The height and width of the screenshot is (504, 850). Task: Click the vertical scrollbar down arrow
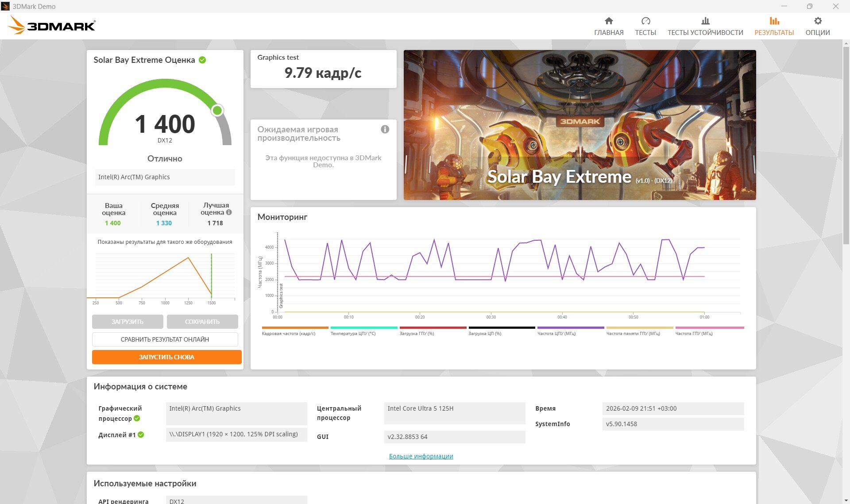(x=846, y=500)
